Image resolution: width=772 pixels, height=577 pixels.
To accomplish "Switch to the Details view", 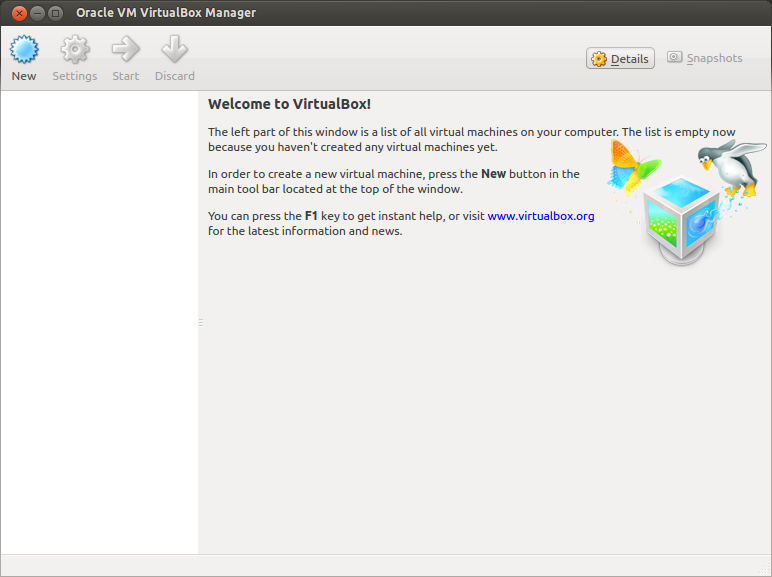I will 620,59.
